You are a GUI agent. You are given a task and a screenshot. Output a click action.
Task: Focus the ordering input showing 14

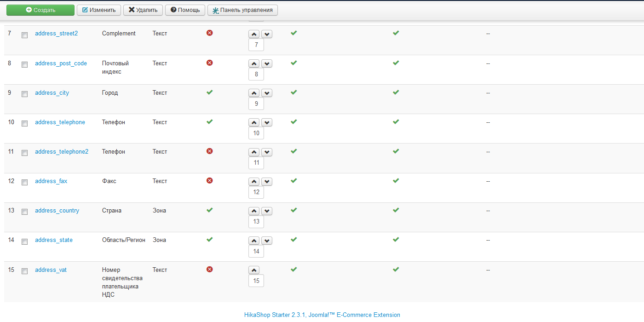(x=256, y=251)
